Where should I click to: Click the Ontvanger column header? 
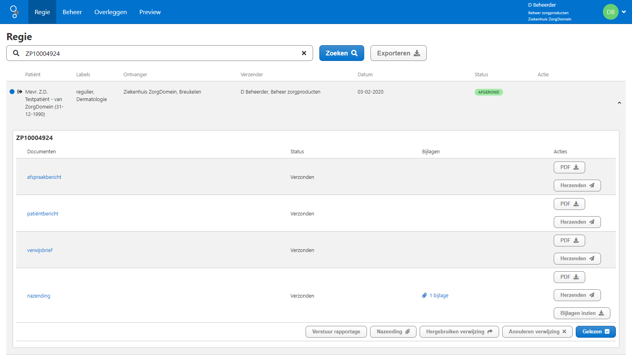135,74
